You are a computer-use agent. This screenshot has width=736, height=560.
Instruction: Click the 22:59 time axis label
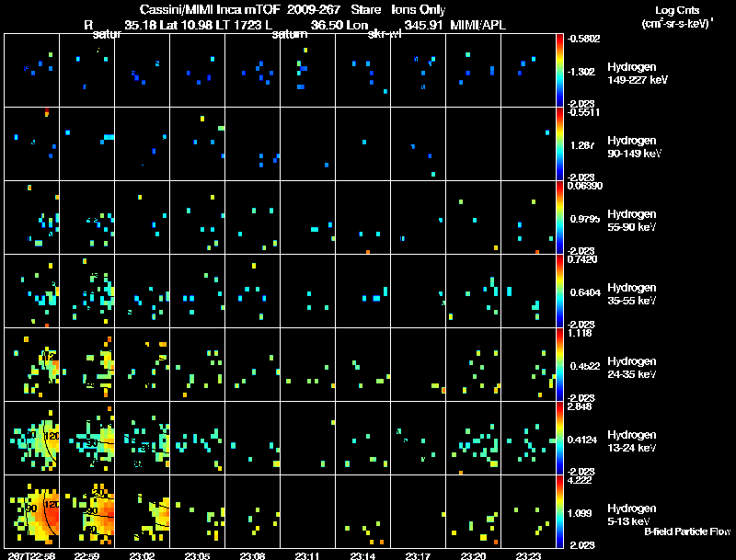86,556
